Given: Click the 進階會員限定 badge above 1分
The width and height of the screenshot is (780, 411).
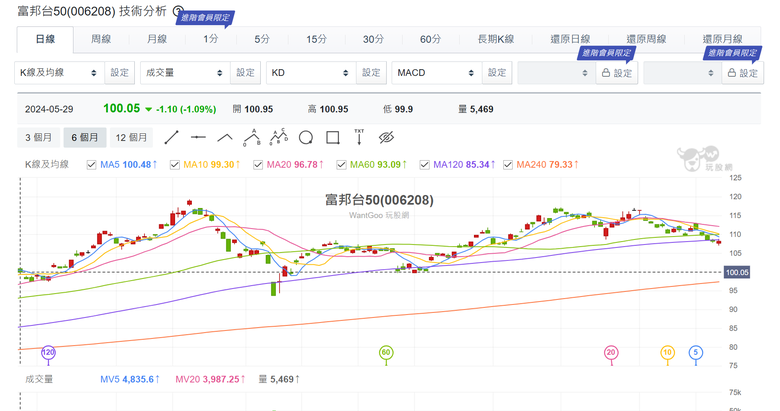Looking at the screenshot, I should (x=205, y=18).
